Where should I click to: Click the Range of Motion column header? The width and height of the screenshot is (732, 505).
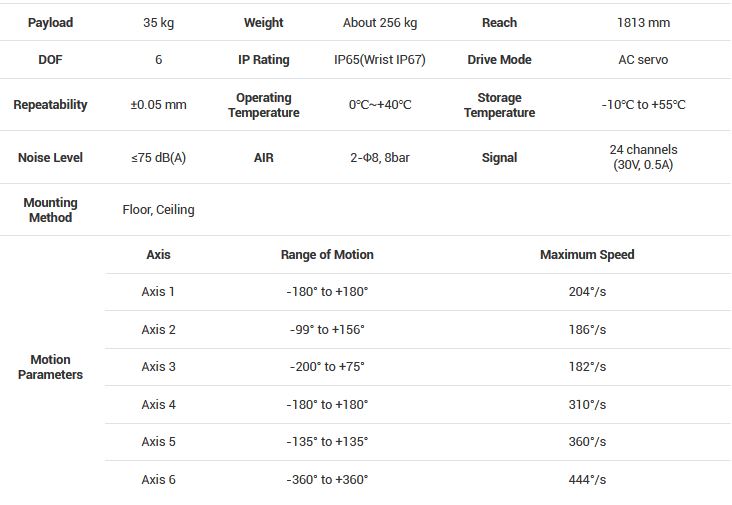coord(327,255)
